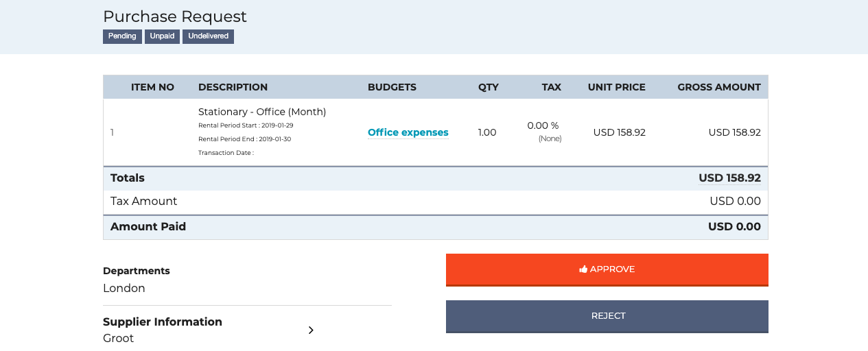This screenshot has height=351, width=868.
Task: Open the Office expenses budget link
Action: (408, 132)
